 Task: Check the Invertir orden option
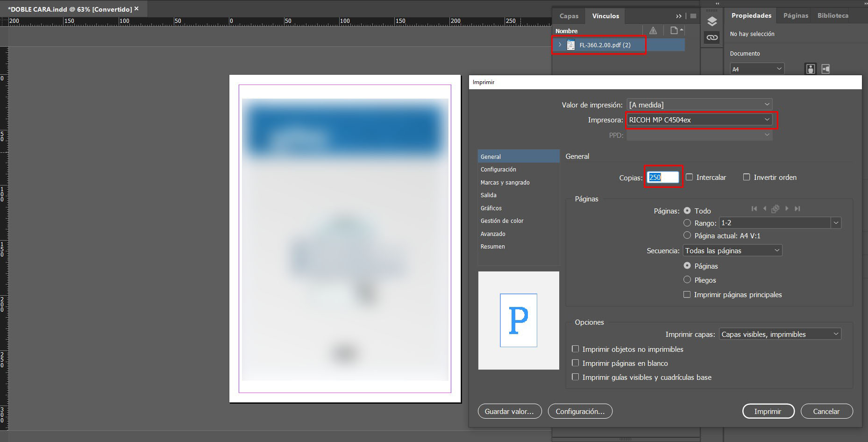pyautogui.click(x=747, y=177)
